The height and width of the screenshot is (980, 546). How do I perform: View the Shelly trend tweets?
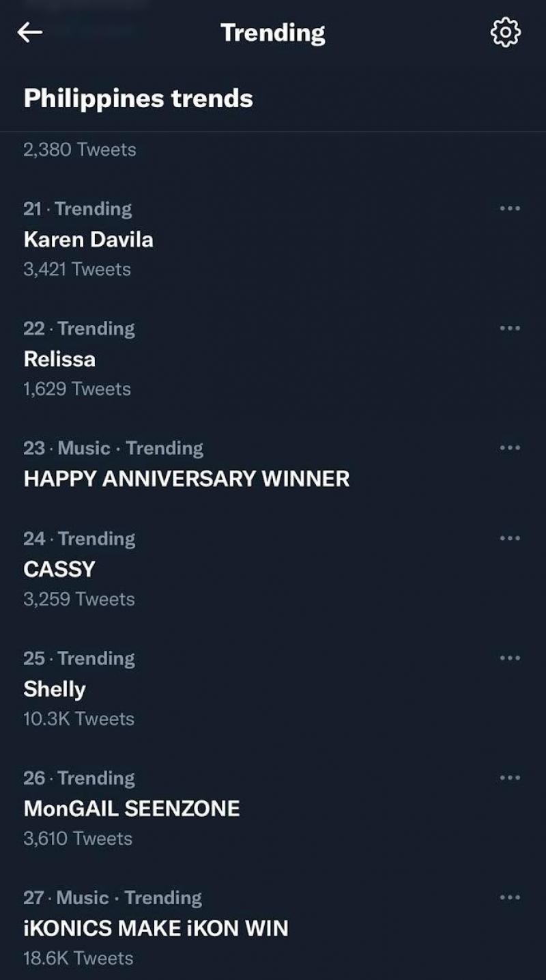tap(55, 689)
